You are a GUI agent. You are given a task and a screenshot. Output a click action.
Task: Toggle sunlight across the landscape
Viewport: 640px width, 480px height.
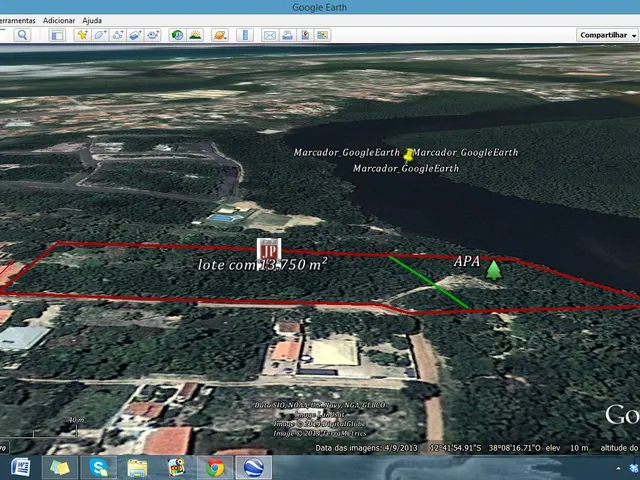(196, 35)
